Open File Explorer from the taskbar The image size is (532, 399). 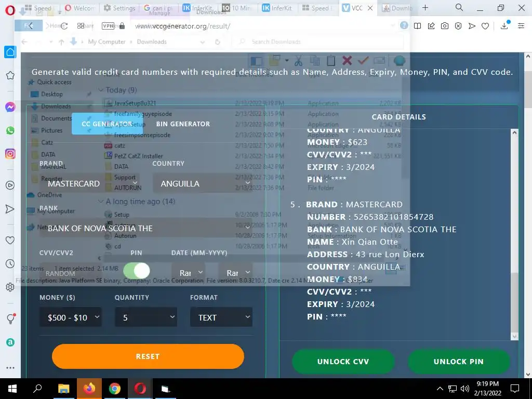(63, 389)
